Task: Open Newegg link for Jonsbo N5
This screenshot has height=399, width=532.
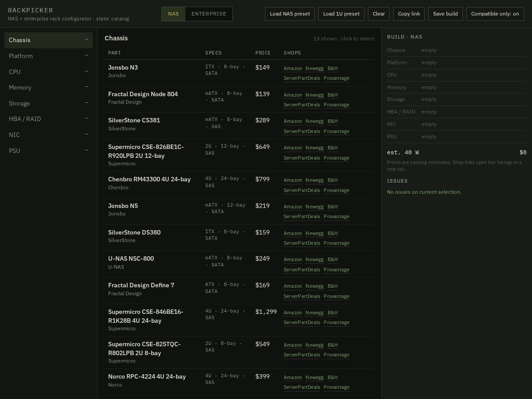Action: tap(314, 207)
